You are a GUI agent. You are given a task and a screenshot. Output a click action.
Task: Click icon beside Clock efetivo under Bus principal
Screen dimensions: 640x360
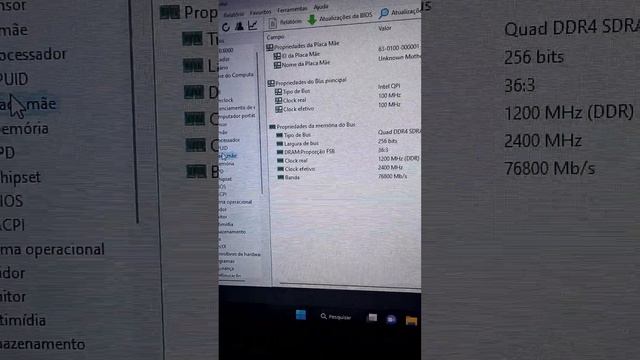click(278, 109)
